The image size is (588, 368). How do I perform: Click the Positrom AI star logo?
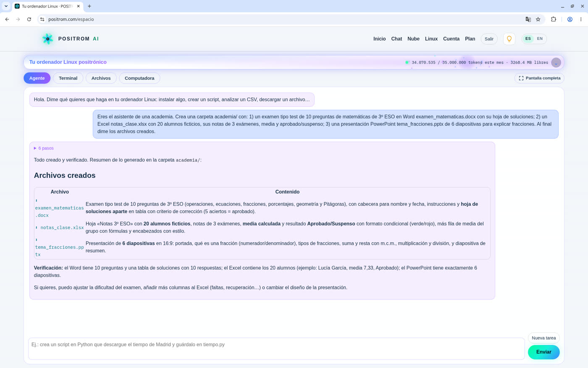47,39
